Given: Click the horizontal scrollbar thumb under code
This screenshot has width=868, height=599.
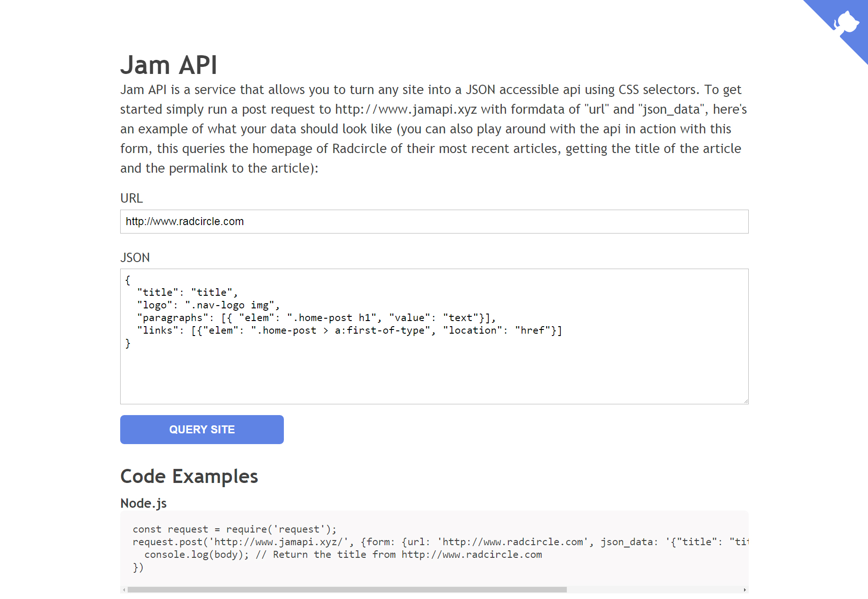Looking at the screenshot, I should click(346, 590).
